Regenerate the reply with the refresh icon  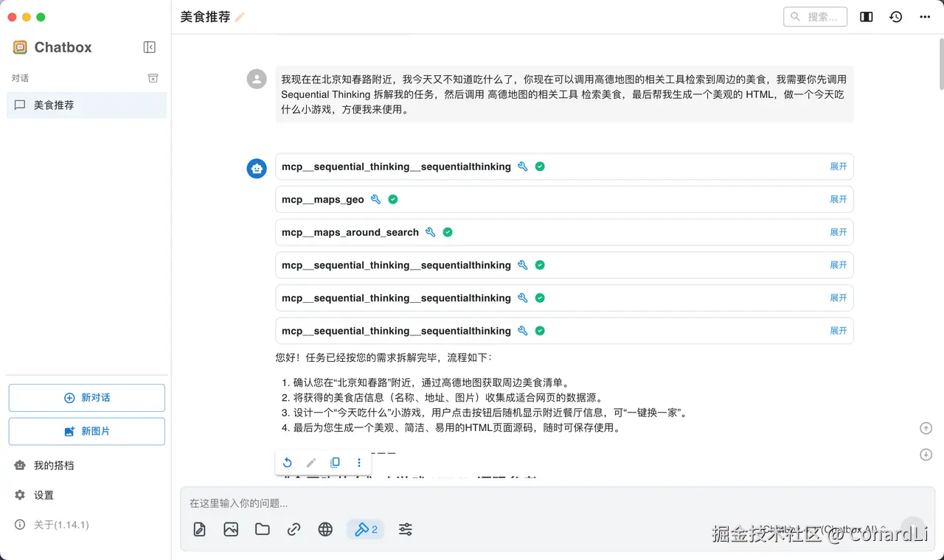tap(288, 463)
